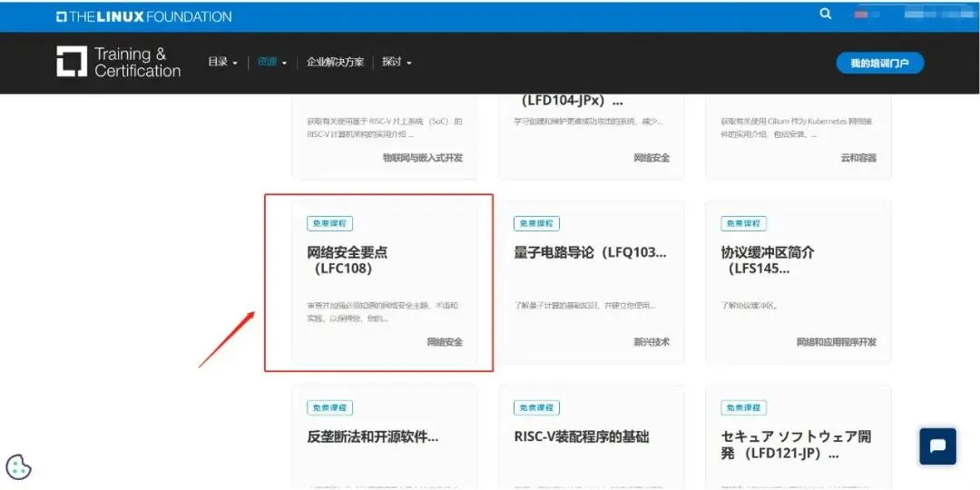This screenshot has width=980, height=490.
Task: Click 免费课程 tag on 反垄断法 card
Action: point(330,407)
